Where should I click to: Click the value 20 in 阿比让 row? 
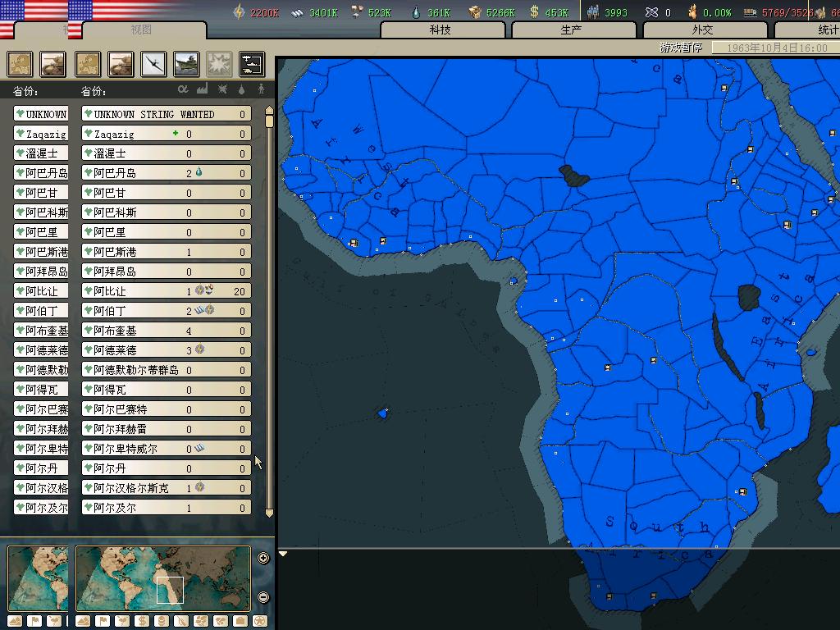point(240,291)
